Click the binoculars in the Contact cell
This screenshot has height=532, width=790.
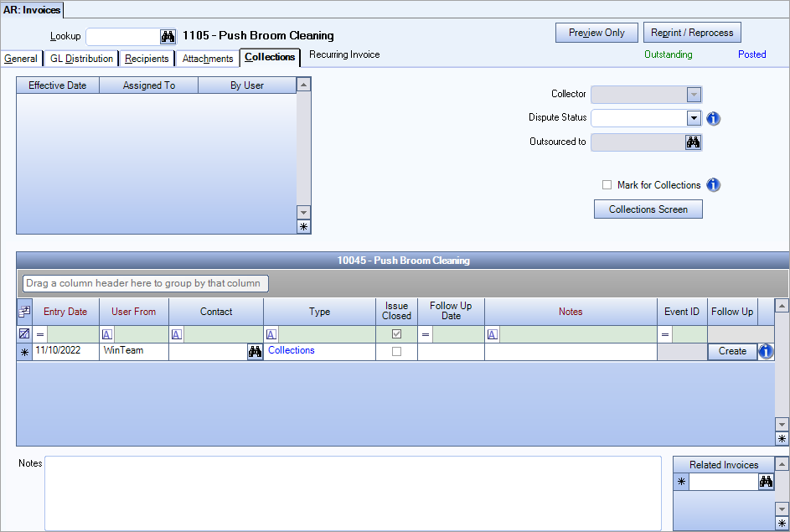(x=255, y=351)
